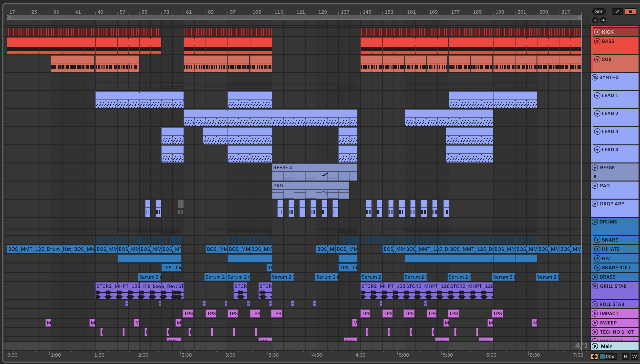Click the Set locator button
The width and height of the screenshot is (640, 364).
tap(599, 11)
